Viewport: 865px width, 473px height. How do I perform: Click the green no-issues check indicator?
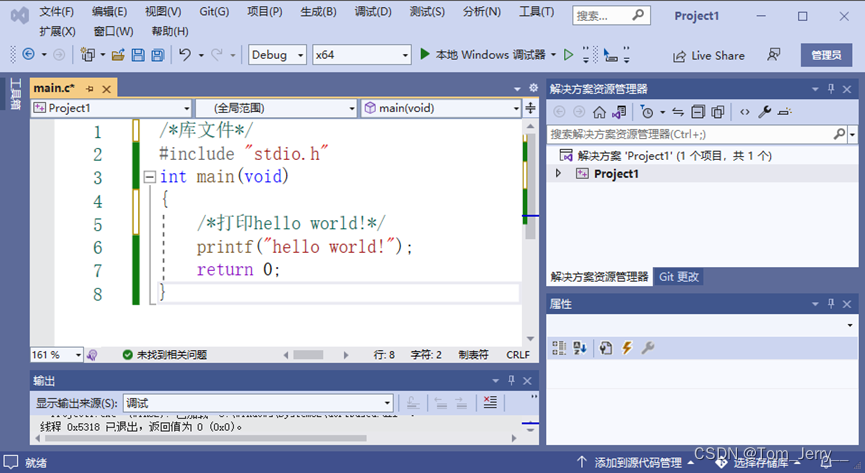click(x=127, y=354)
